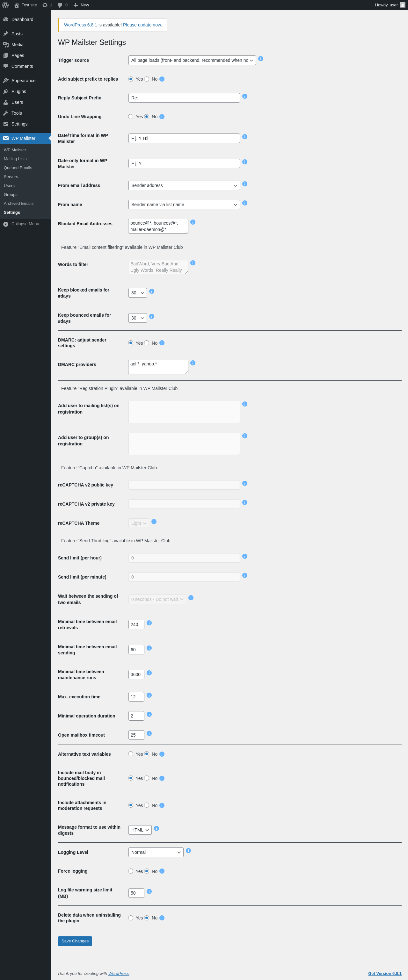
Task: Click the updates icon in admin bar
Action: [45, 5]
